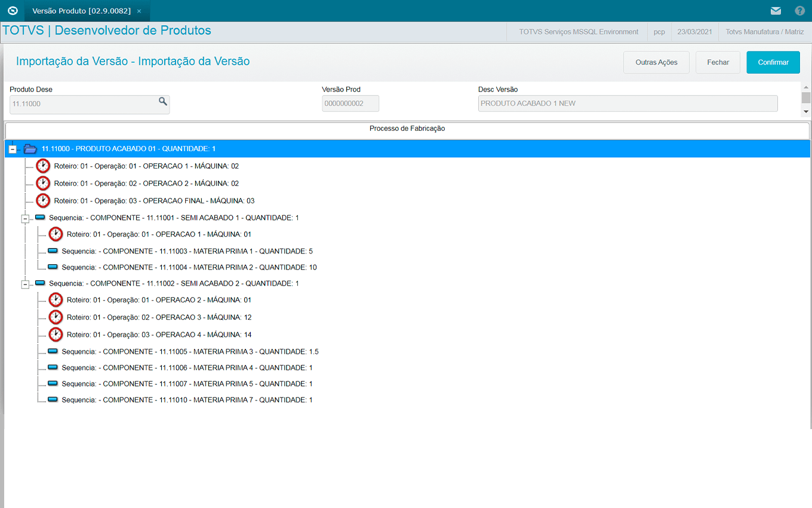Screen dimensions: 812x508
Task: Open the Outras Ações menu button
Action: tap(656, 62)
